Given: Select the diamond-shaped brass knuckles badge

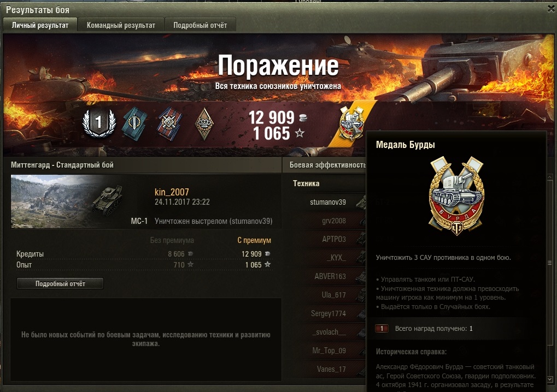Looking at the screenshot, I should click(204, 123).
